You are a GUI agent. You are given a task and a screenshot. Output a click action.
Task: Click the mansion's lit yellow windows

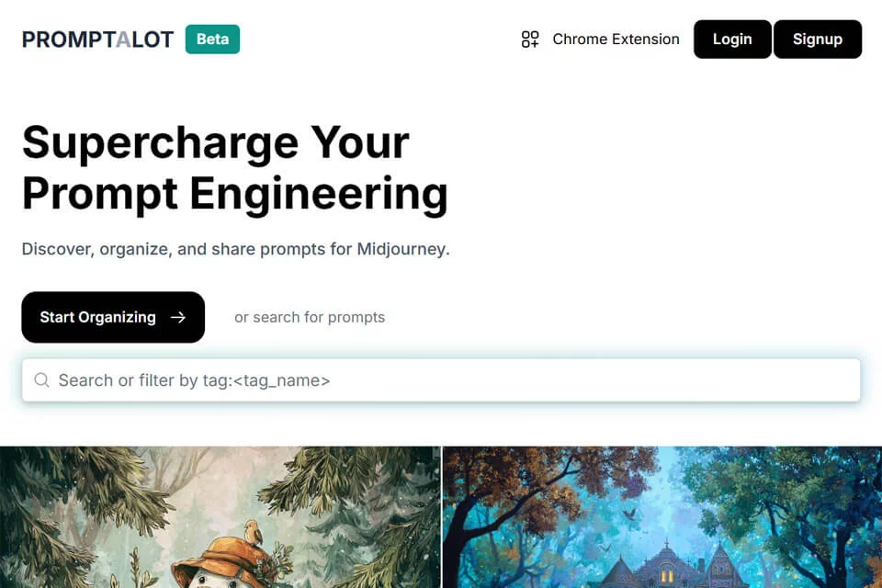pos(667,576)
